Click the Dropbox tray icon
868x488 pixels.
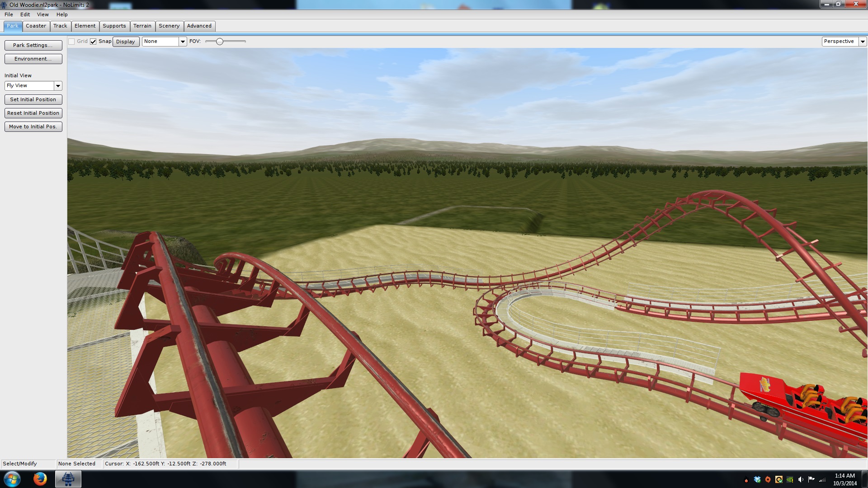point(757,479)
